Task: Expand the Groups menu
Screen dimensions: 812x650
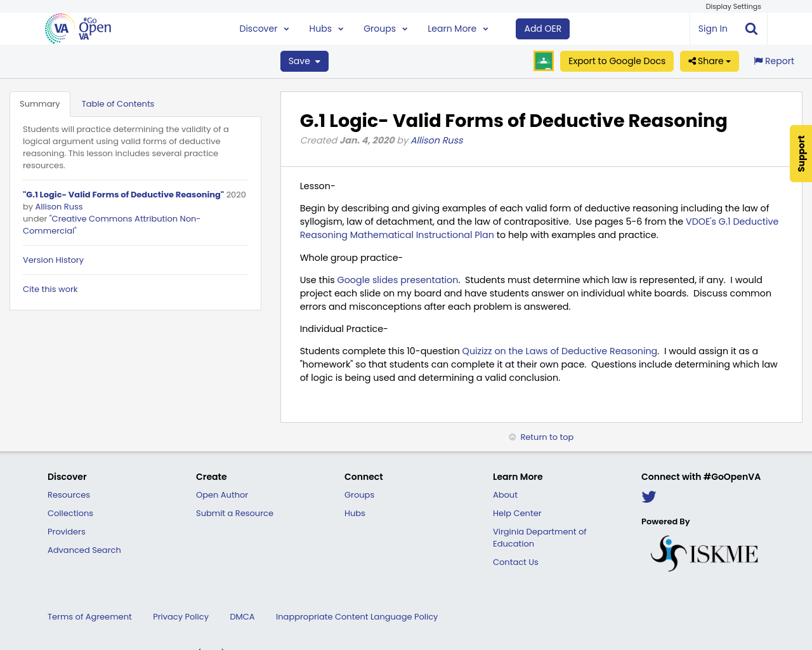Action: [x=385, y=29]
